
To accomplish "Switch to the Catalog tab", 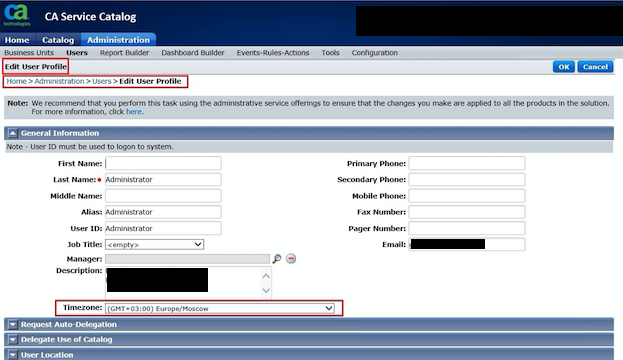I will 58,40.
